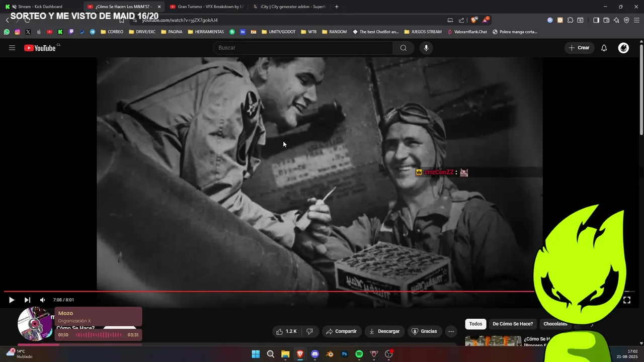This screenshot has height=362, width=644.
Task: Open the YouTube hamburger guide menu
Action: tap(12, 48)
